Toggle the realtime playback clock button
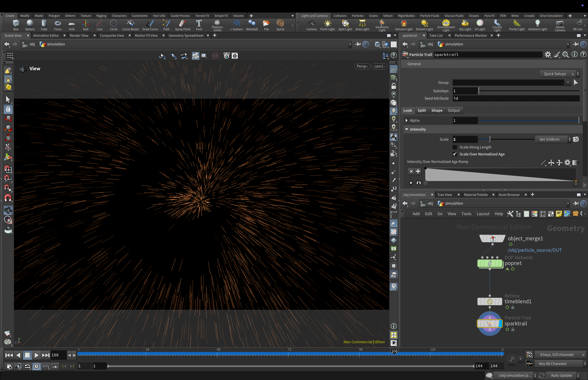The image size is (588, 380). (37, 366)
